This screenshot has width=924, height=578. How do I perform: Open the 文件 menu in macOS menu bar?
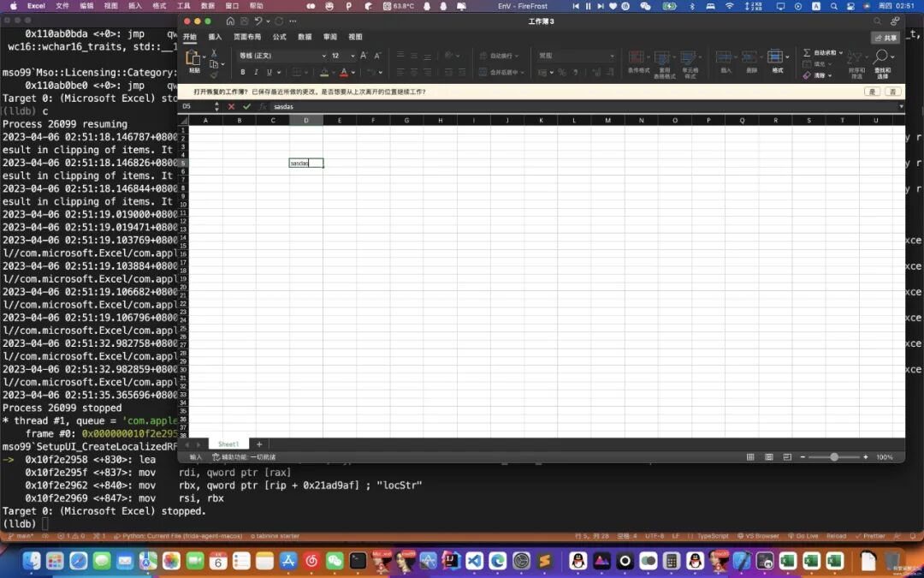pos(62,6)
